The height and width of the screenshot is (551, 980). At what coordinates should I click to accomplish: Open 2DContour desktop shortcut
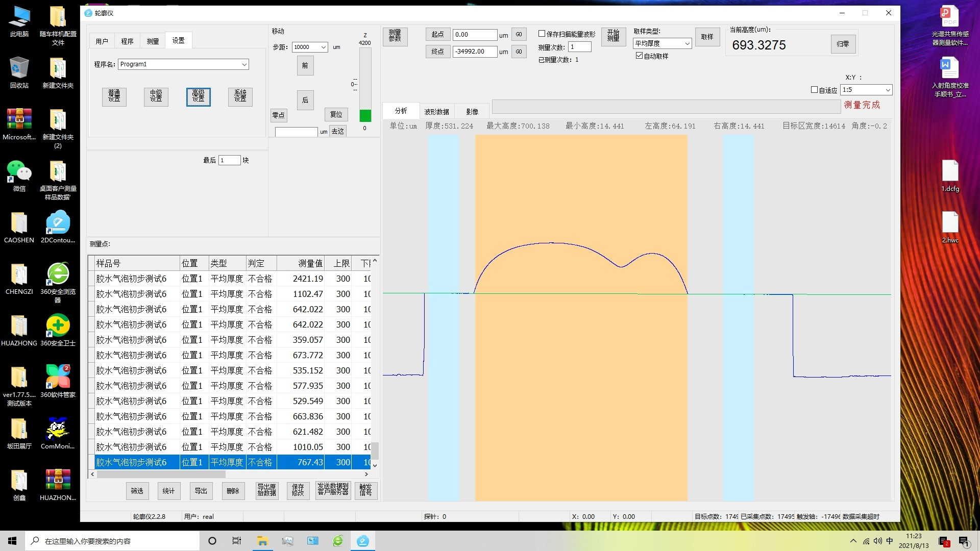coord(58,223)
